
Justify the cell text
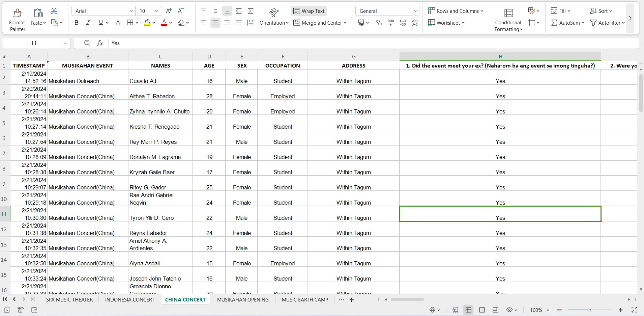click(239, 23)
